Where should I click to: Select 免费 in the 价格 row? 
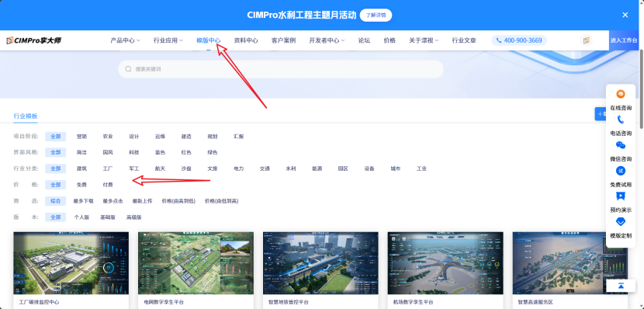(x=81, y=185)
